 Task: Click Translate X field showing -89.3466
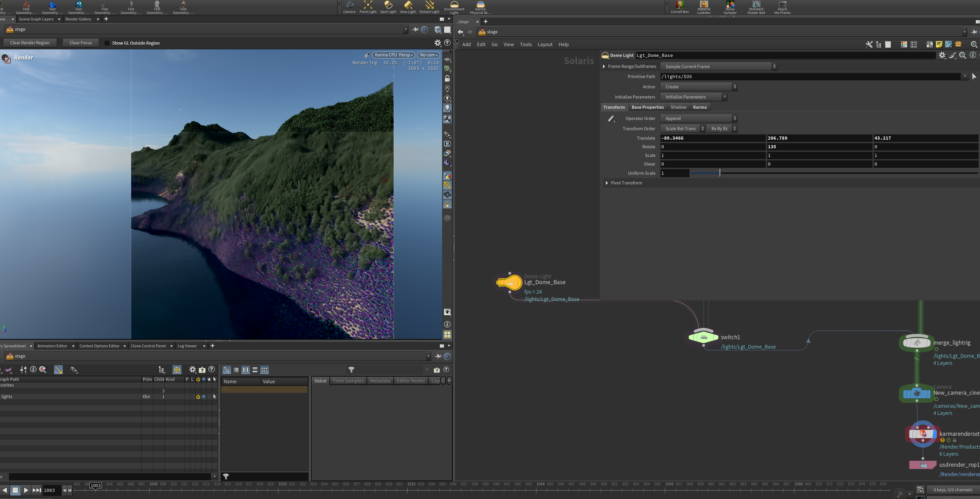(713, 138)
